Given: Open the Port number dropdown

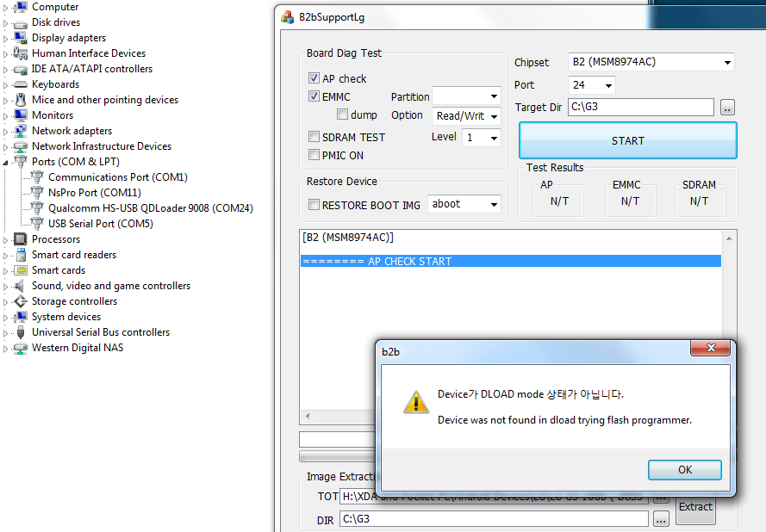Looking at the screenshot, I should (x=592, y=85).
